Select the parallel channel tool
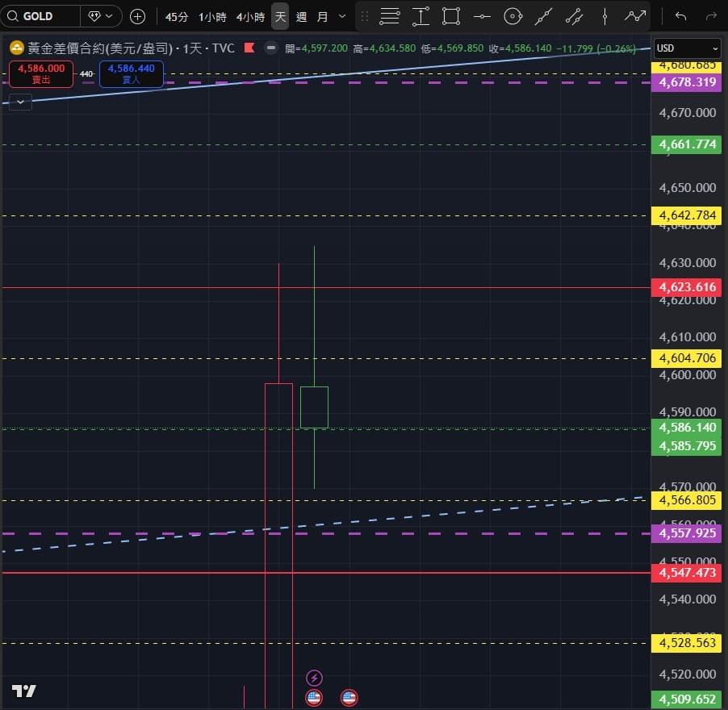The height and width of the screenshot is (710, 728). coord(574,17)
